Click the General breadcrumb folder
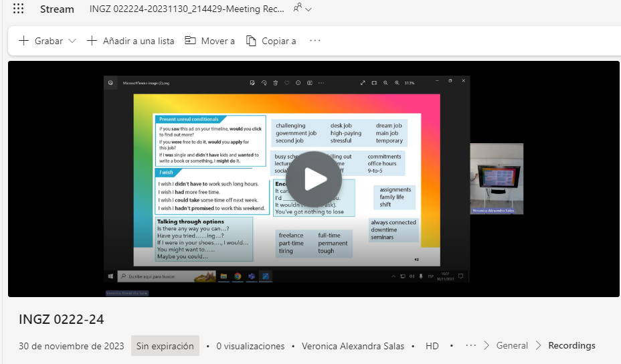The image size is (621, 364). click(512, 346)
